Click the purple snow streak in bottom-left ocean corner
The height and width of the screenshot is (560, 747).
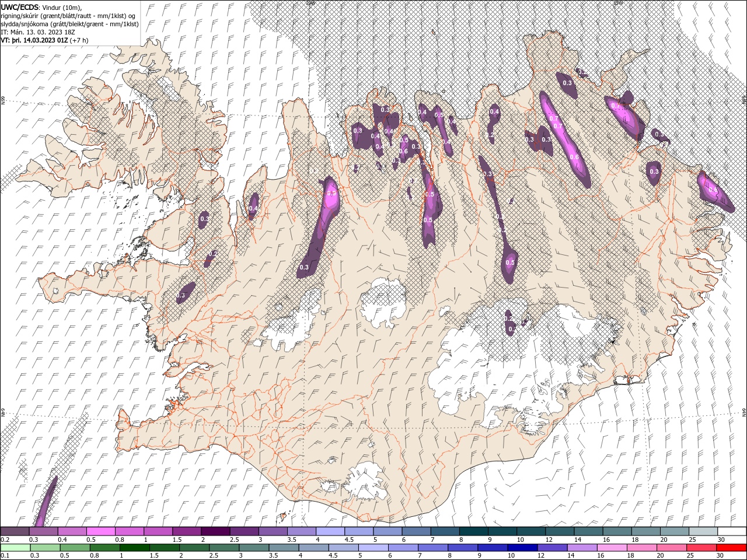(x=46, y=502)
